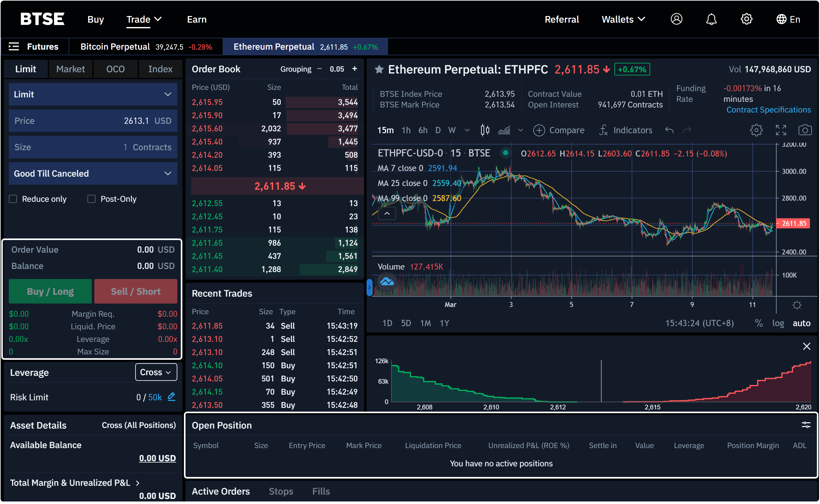
Task: Open the Cross leverage dropdown
Action: [x=156, y=373]
